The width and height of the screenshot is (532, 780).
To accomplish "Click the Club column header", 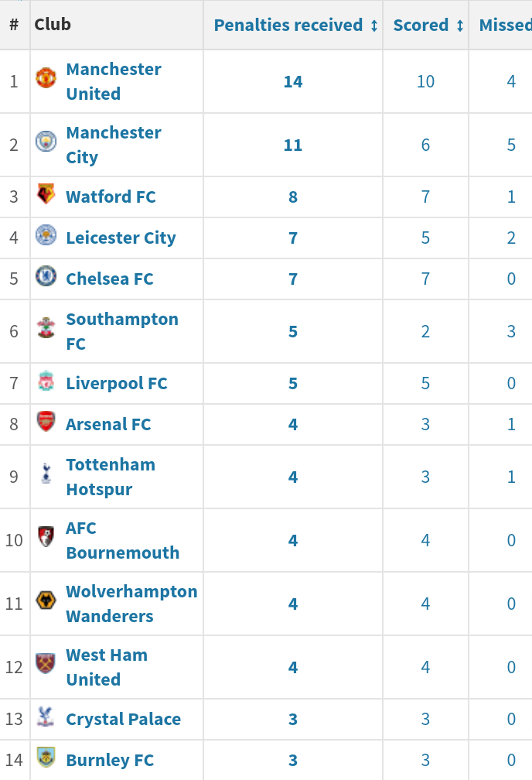I will [53, 25].
